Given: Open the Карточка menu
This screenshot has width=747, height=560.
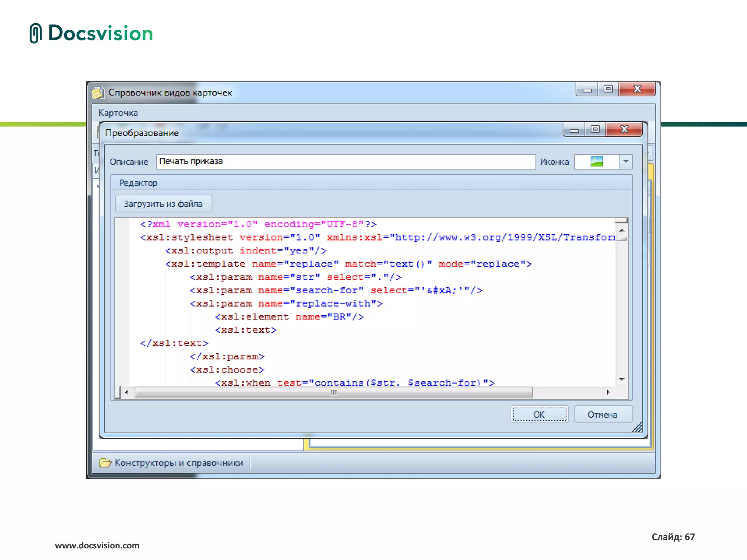Looking at the screenshot, I should pos(118,113).
